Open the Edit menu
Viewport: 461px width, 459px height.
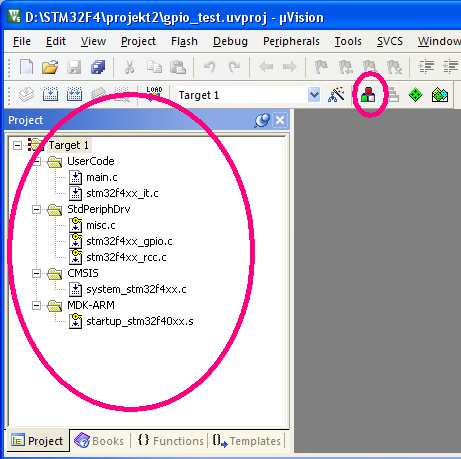(56, 41)
